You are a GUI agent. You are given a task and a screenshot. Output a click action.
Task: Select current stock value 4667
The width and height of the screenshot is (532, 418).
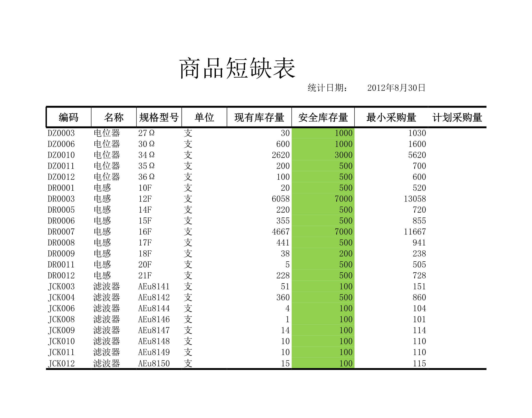point(280,232)
